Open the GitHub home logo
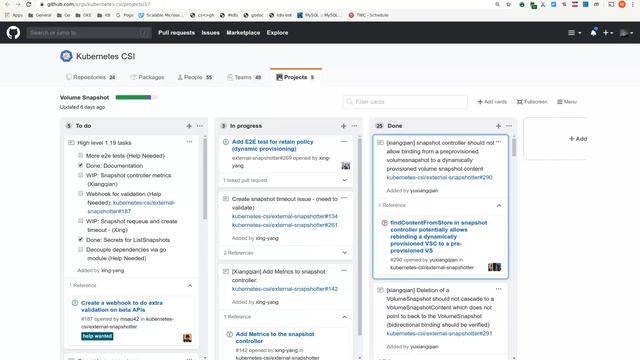Screen dimensions: 640x360 point(13,33)
